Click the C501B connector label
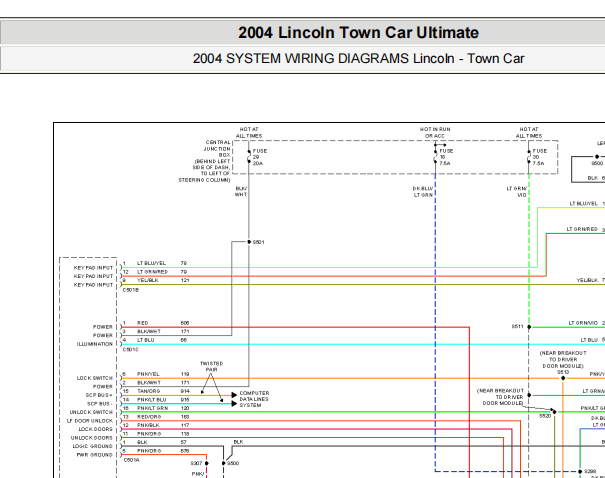Screen dimensions: 605x478 131,290
